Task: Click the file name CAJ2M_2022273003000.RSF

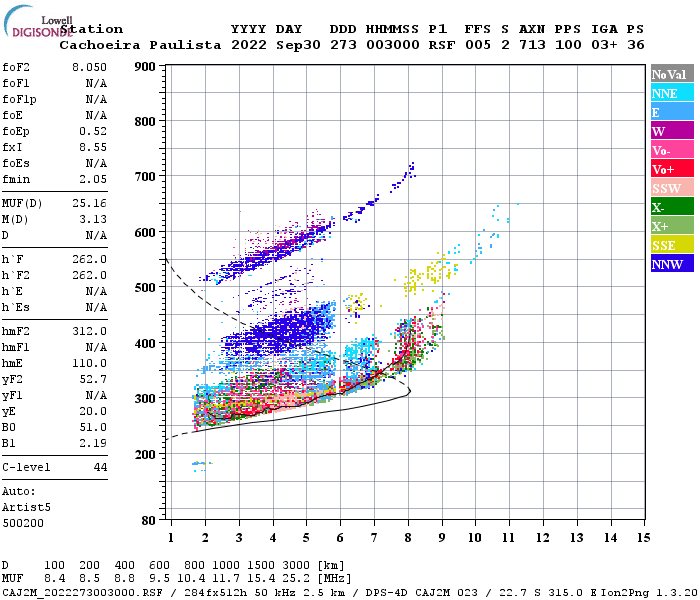Action: [83, 592]
